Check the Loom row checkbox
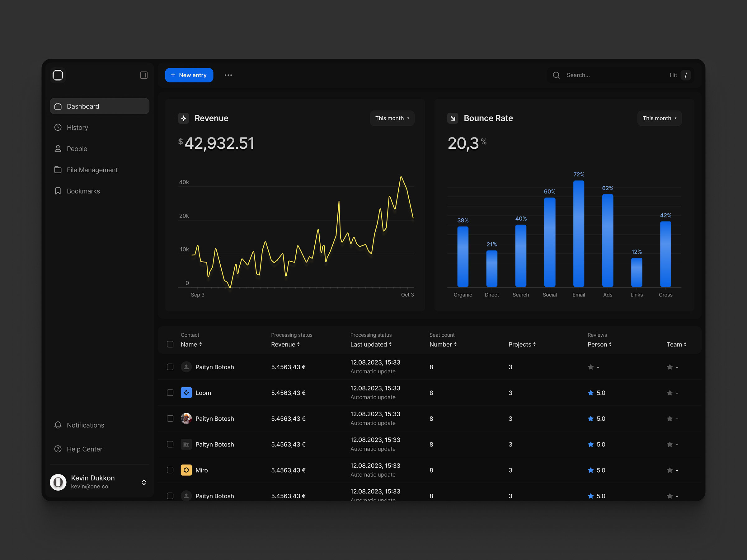Image resolution: width=747 pixels, height=560 pixels. coord(170,393)
